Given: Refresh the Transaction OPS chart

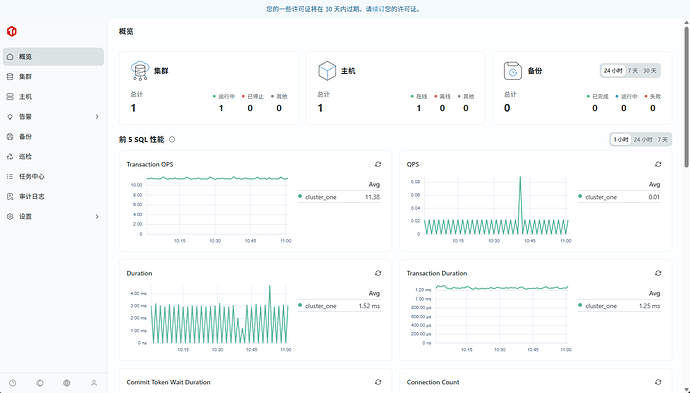Looking at the screenshot, I should (378, 164).
